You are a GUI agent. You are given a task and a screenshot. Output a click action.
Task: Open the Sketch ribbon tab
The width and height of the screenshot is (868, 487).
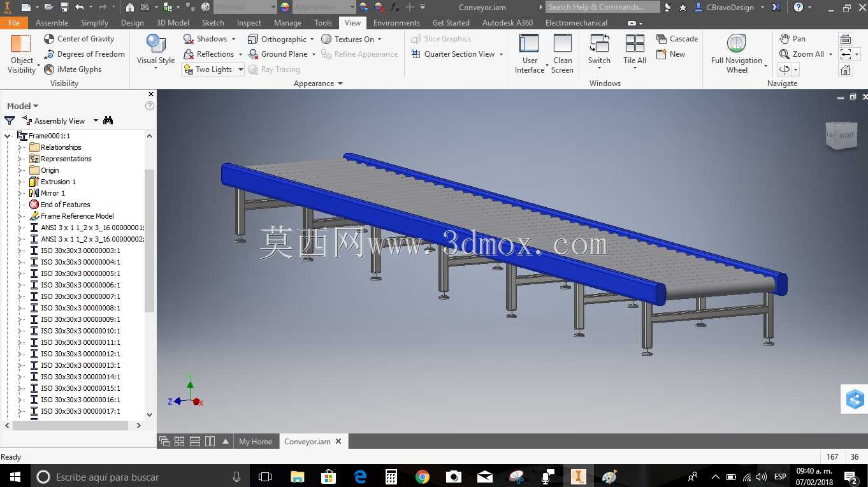[x=213, y=22]
